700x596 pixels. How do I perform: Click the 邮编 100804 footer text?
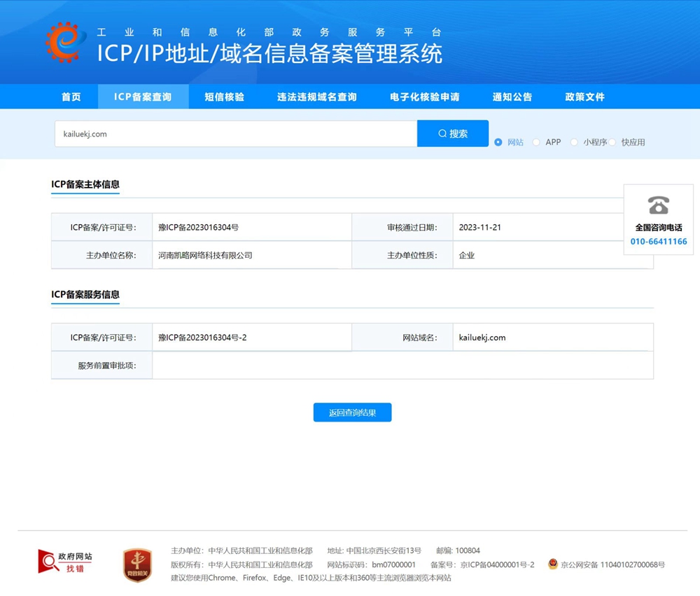458,551
